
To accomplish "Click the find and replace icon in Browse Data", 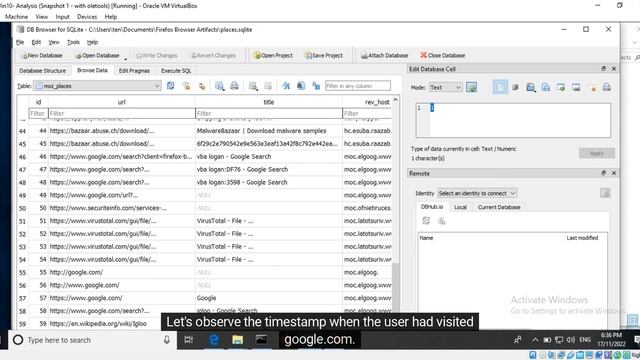I will point(301,86).
